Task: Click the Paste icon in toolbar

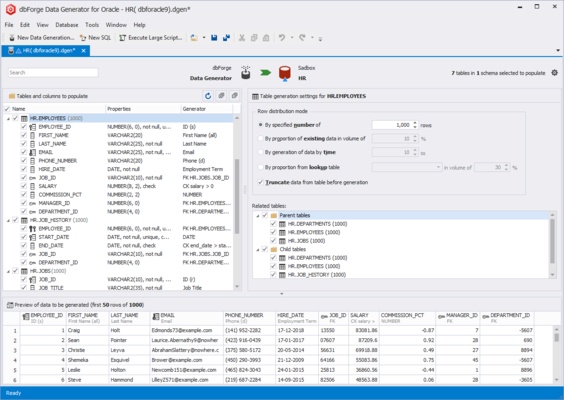Action: (266, 37)
